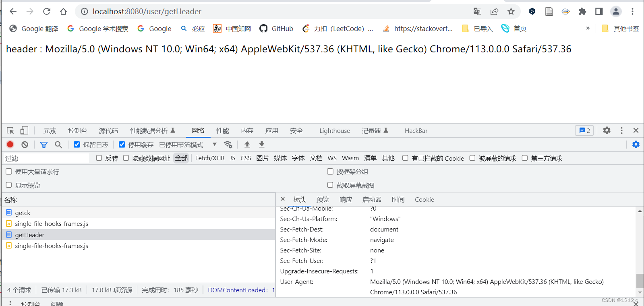
Task: Toggle the browser side panel icon
Action: (x=599, y=11)
